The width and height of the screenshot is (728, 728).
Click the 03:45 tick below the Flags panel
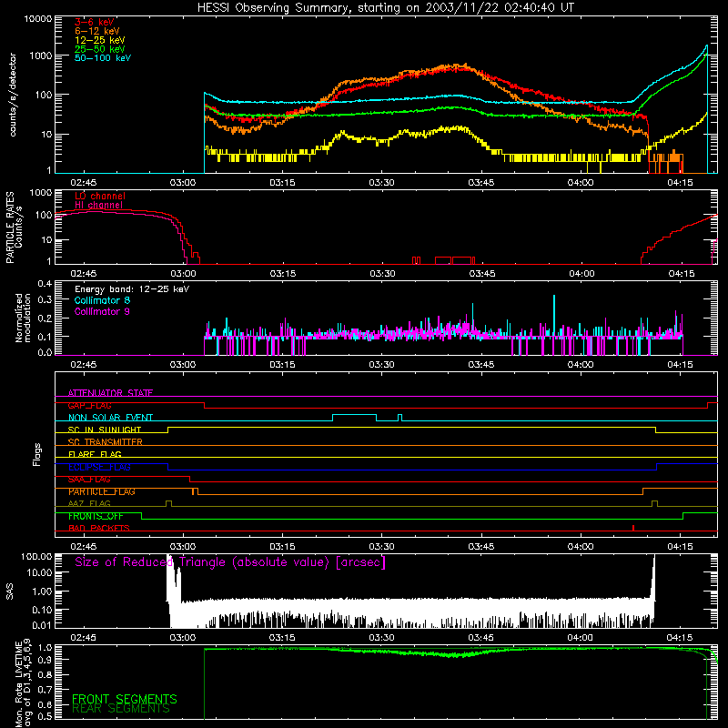[x=481, y=547]
